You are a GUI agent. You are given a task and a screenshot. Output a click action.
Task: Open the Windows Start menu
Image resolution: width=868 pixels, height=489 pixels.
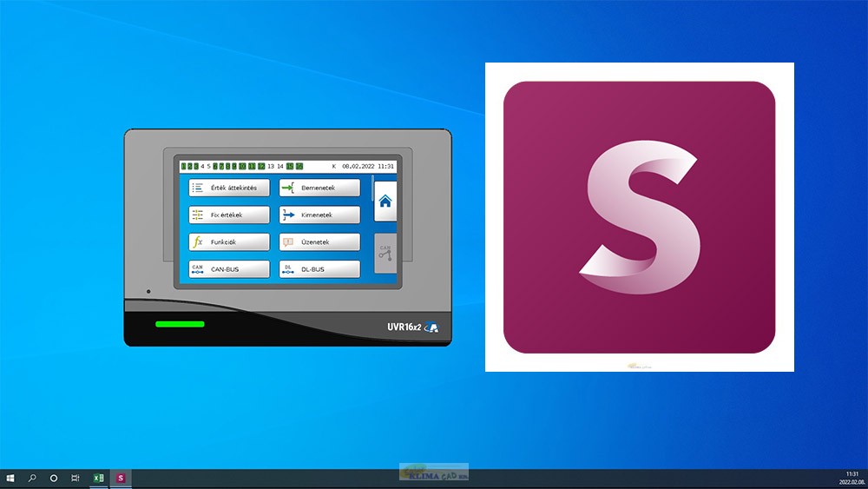click(x=10, y=478)
